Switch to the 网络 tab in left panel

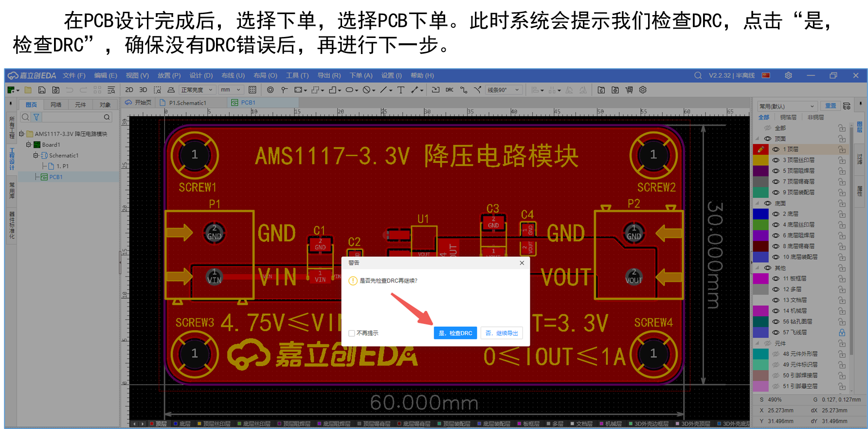(56, 105)
